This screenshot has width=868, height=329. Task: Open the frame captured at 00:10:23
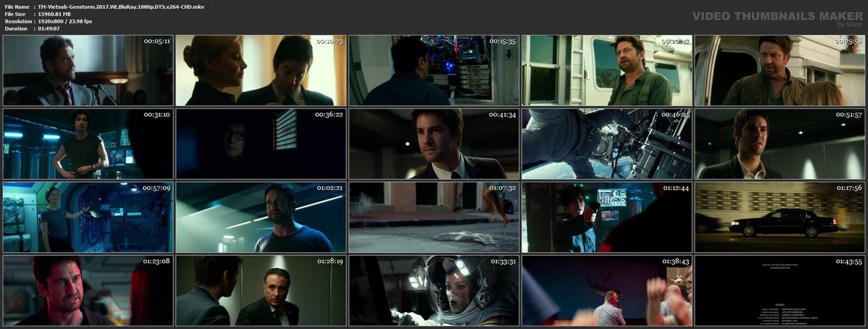[x=261, y=71]
